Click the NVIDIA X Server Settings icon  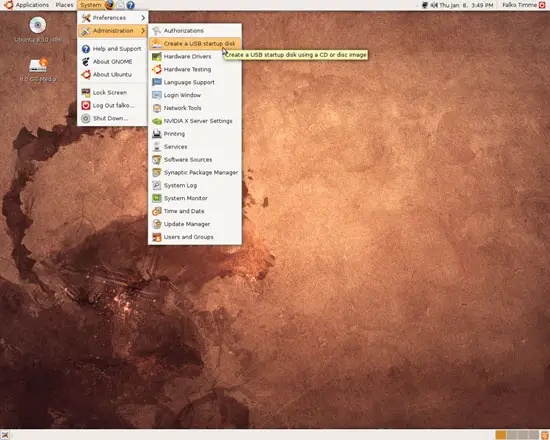click(156, 121)
